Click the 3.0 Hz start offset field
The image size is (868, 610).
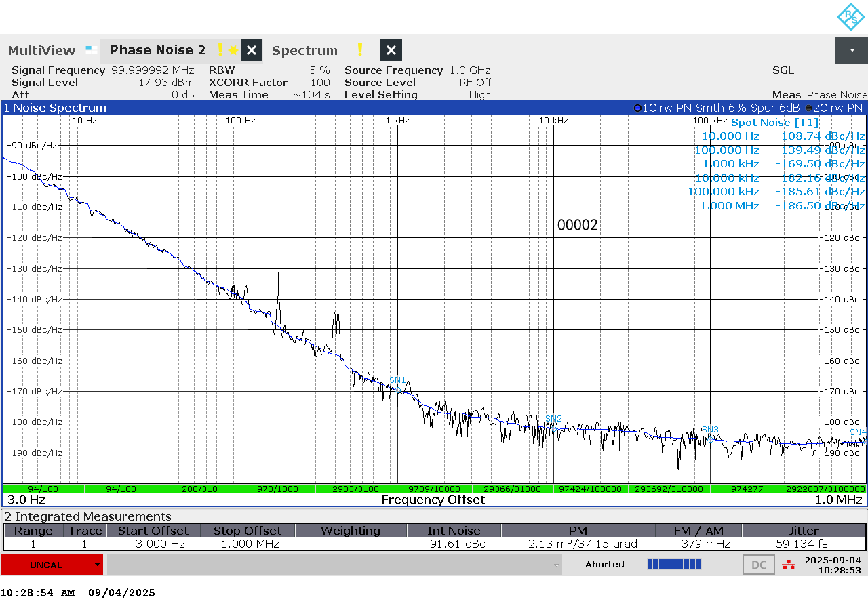(x=26, y=500)
